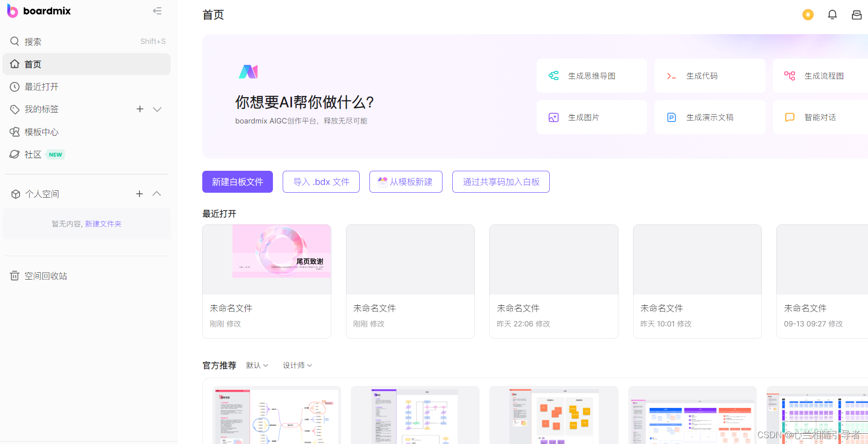
Task: Click the boardmix logo
Action: click(39, 11)
